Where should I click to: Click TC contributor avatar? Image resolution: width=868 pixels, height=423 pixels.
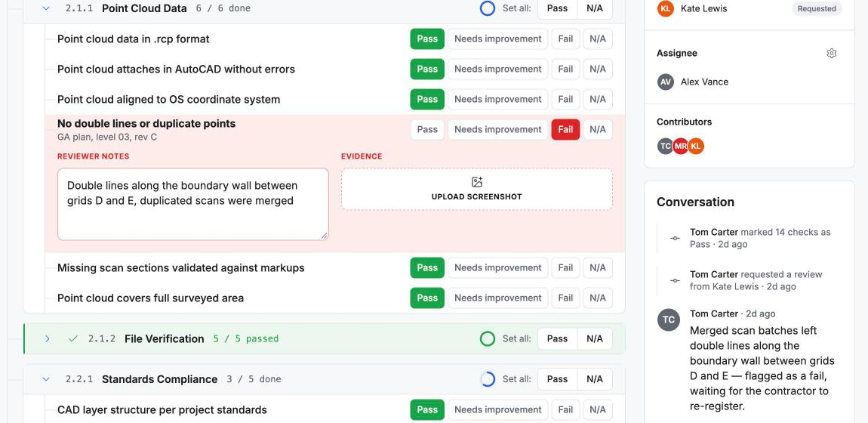[x=665, y=147]
